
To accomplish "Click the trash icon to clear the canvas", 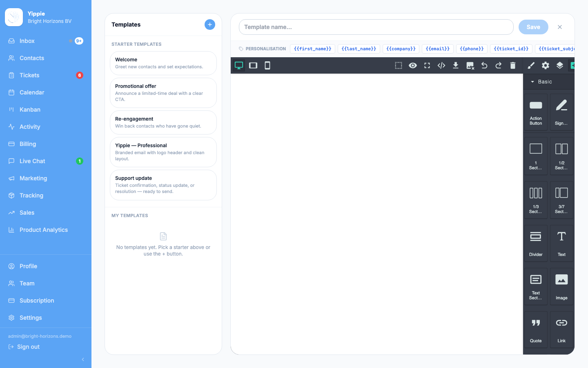I will 513,65.
